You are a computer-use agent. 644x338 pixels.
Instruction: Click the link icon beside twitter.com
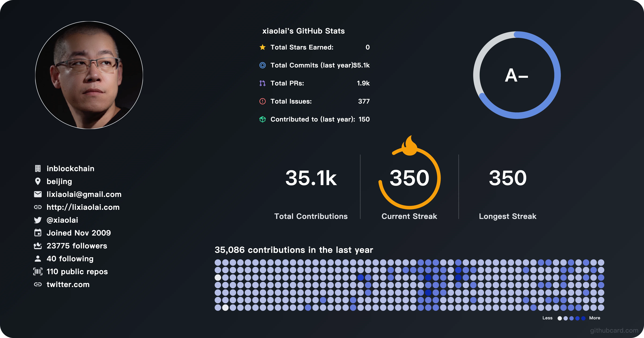[x=38, y=284]
